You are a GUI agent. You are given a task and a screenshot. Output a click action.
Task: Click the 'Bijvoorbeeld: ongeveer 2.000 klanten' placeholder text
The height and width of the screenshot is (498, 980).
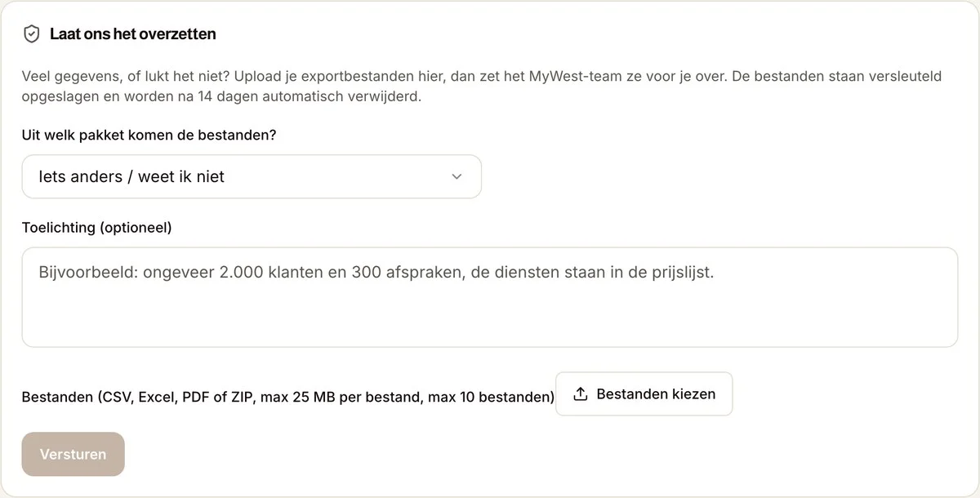pos(376,273)
